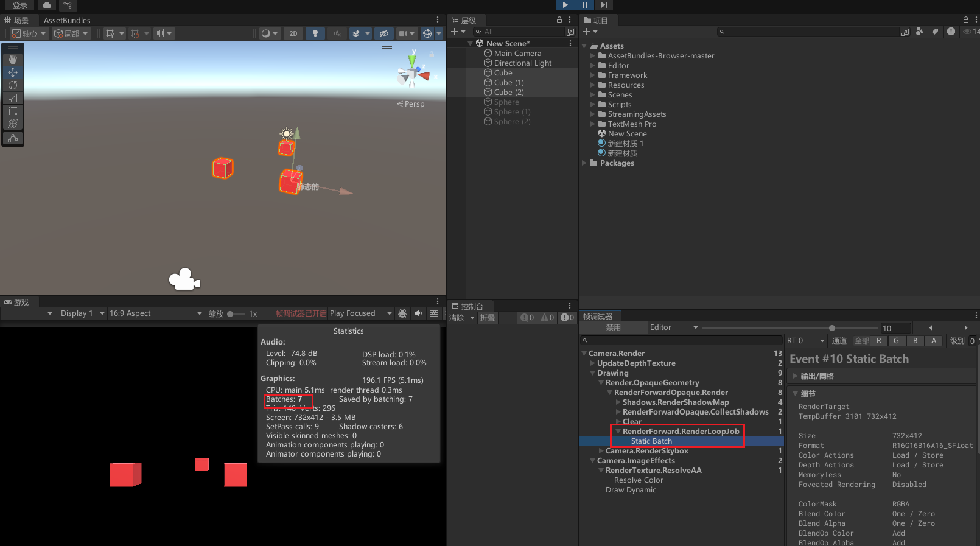Click the Step frame forward button

point(603,5)
